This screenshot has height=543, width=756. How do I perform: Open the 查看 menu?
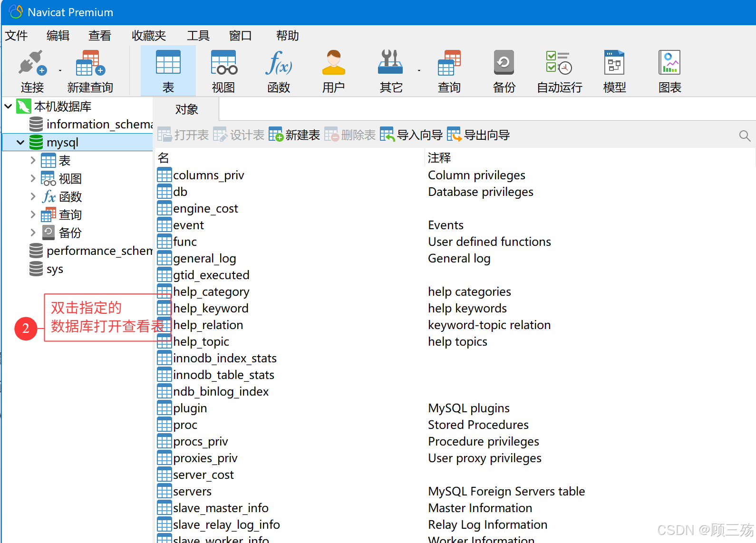100,36
